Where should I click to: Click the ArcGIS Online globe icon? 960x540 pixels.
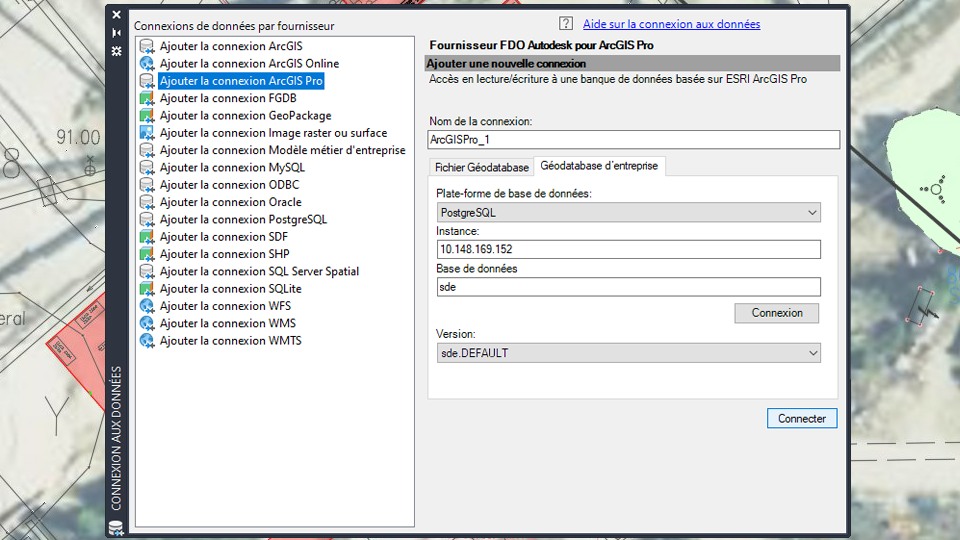coord(147,63)
